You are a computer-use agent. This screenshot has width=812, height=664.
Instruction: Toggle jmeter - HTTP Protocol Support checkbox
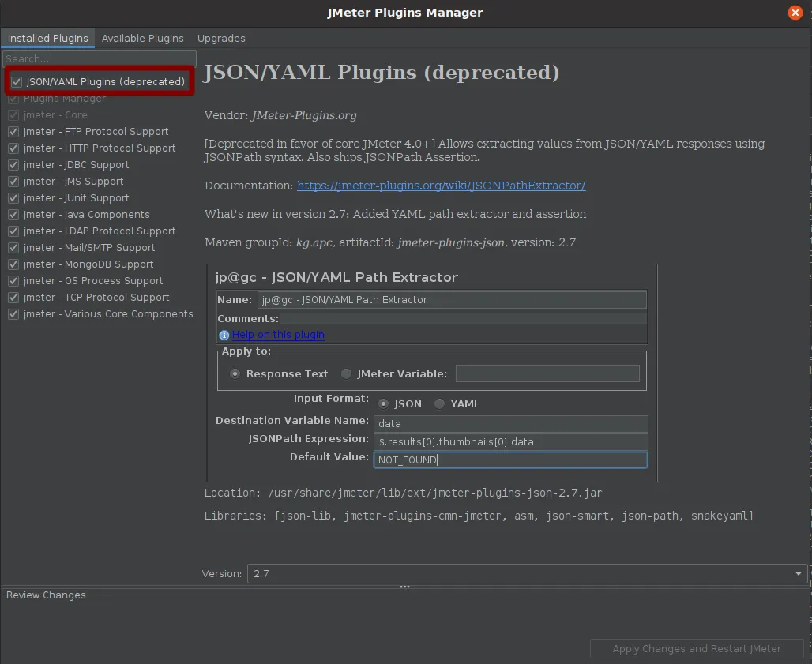13,148
